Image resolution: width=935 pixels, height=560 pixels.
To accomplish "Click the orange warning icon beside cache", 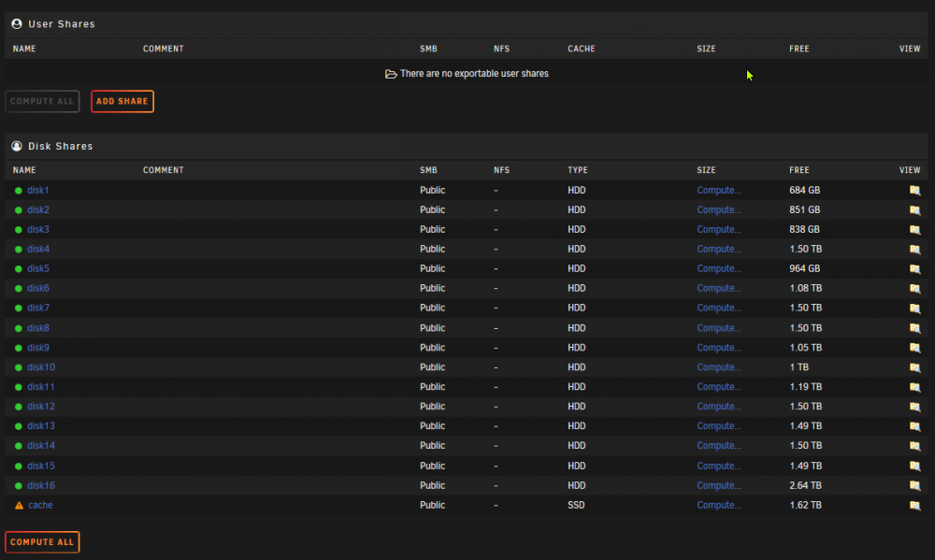I will tap(19, 505).
